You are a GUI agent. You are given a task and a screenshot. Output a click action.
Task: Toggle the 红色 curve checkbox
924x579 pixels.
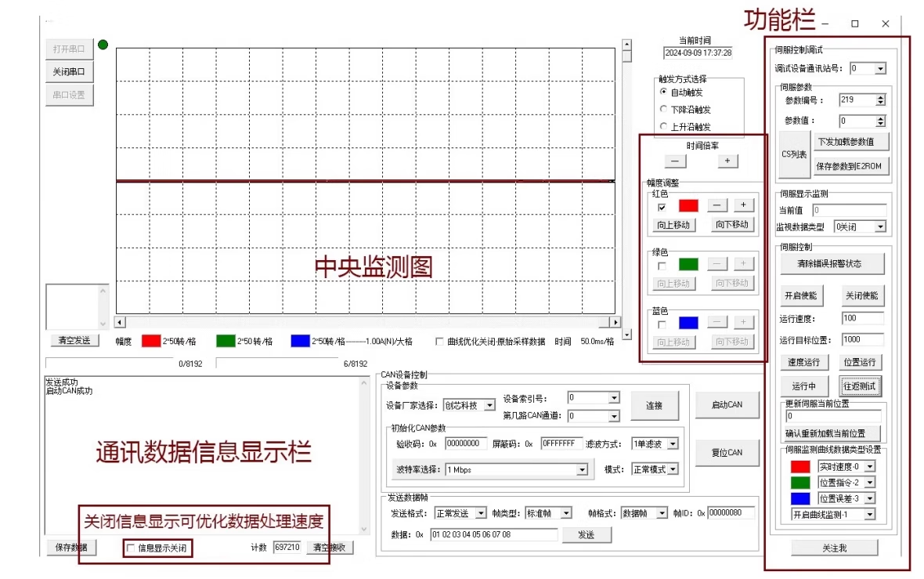tap(662, 207)
